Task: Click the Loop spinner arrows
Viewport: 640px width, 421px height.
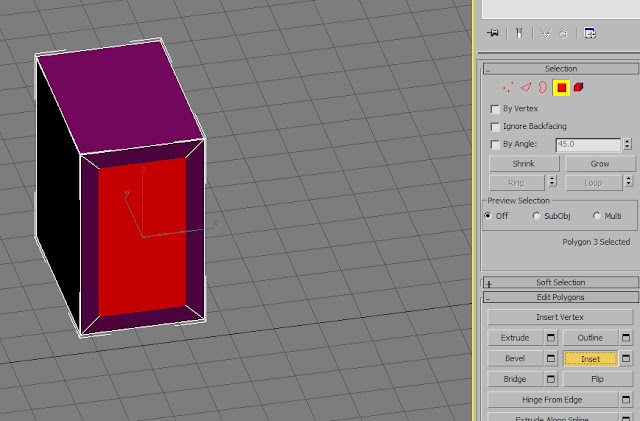Action: [x=629, y=181]
